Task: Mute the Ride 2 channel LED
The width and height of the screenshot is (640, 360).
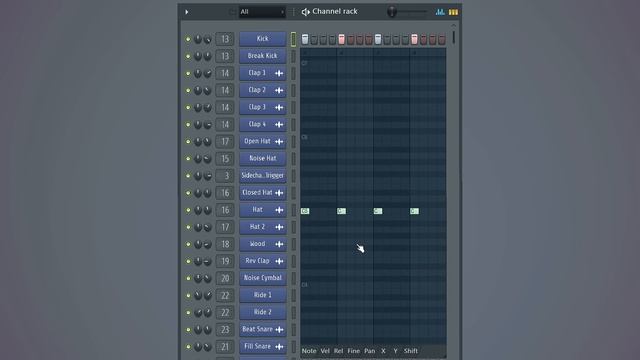Action: coord(188,313)
